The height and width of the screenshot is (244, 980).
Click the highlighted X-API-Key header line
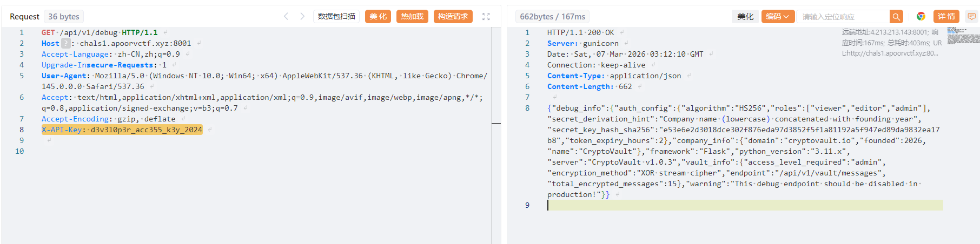(x=122, y=130)
